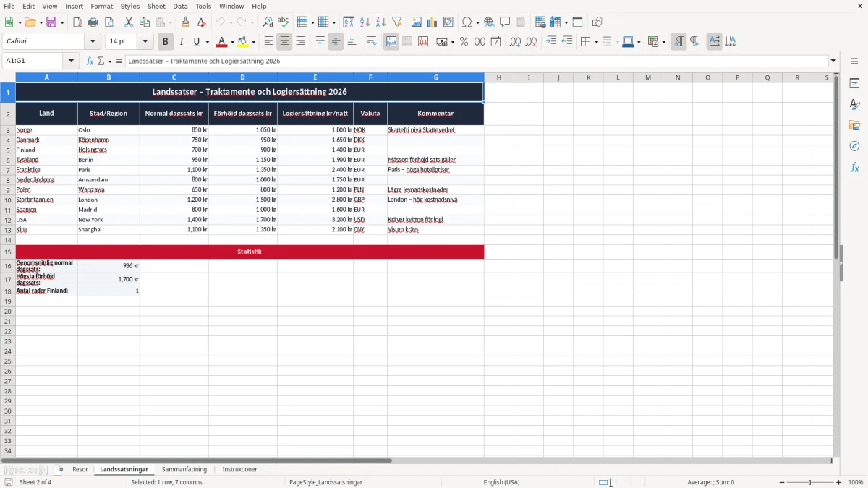This screenshot has height=488, width=868.
Task: Open the Sheet menu
Action: pos(156,6)
